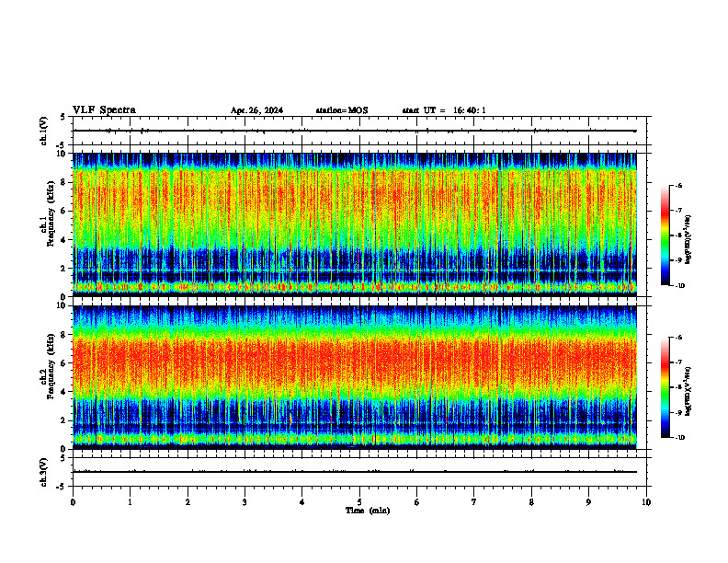The width and height of the screenshot is (728, 563).
Task: Click the "-10" label on ch.2 colorbar
Action: 679,438
